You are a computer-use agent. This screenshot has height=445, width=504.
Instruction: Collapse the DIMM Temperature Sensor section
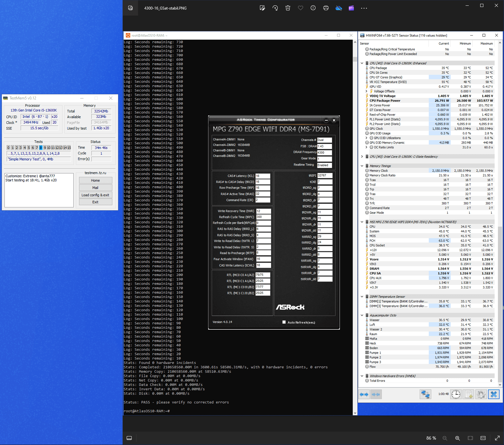click(x=362, y=297)
